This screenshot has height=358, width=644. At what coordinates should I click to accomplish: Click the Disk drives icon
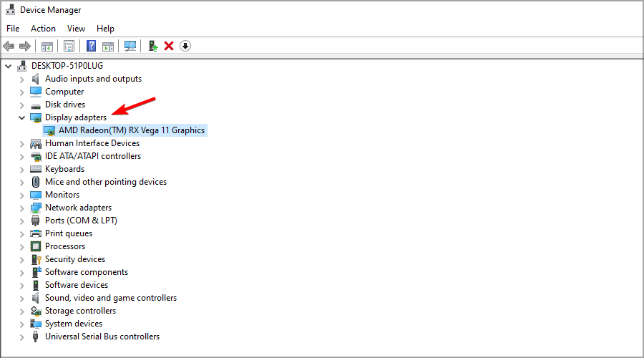point(36,105)
